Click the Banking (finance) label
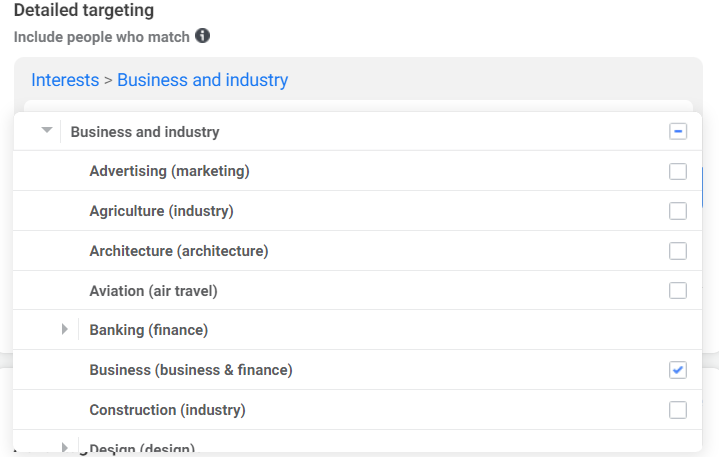This screenshot has width=719, height=457. click(148, 330)
